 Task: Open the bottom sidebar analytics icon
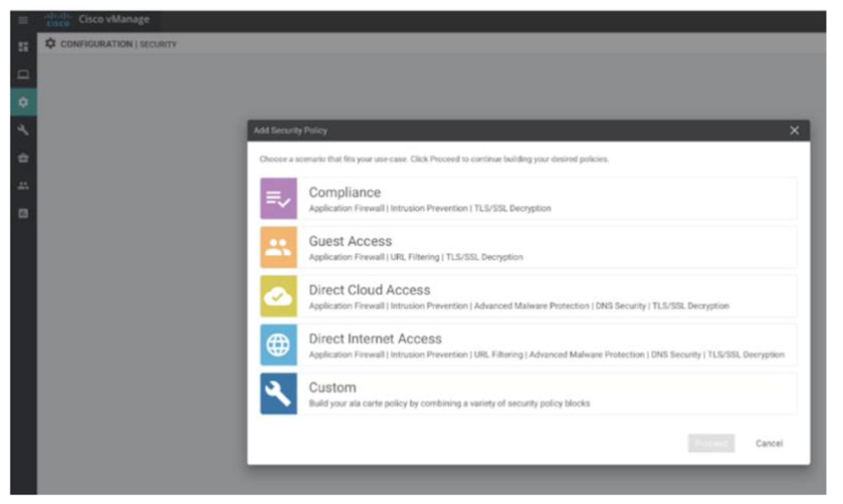(x=23, y=213)
